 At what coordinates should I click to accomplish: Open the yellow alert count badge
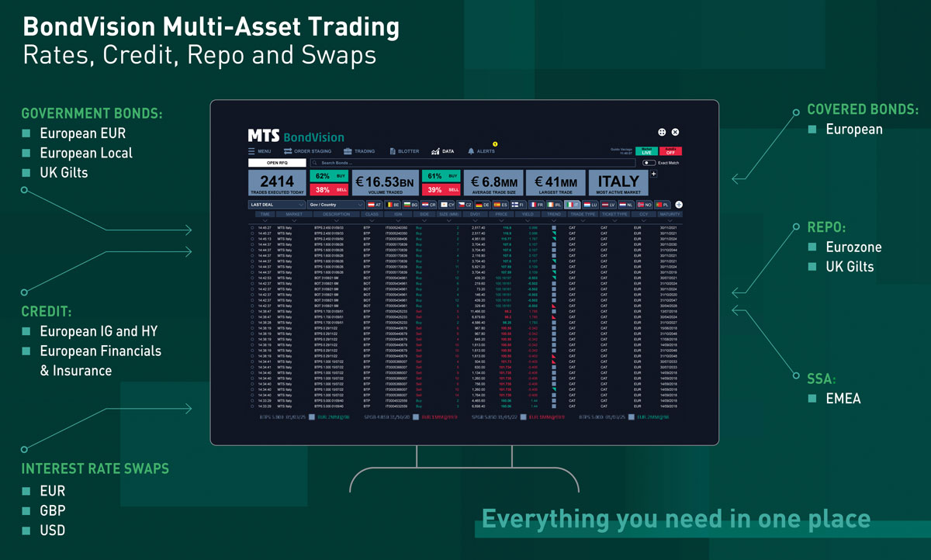pyautogui.click(x=495, y=143)
